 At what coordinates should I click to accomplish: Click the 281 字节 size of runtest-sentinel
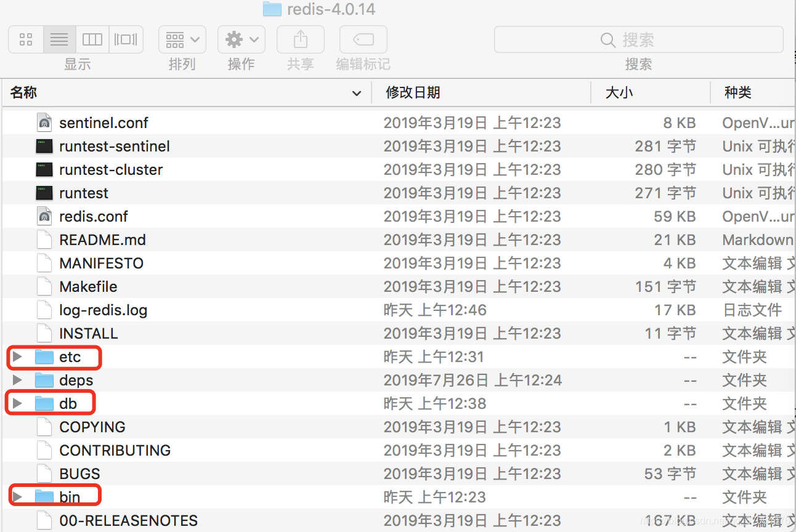[666, 146]
